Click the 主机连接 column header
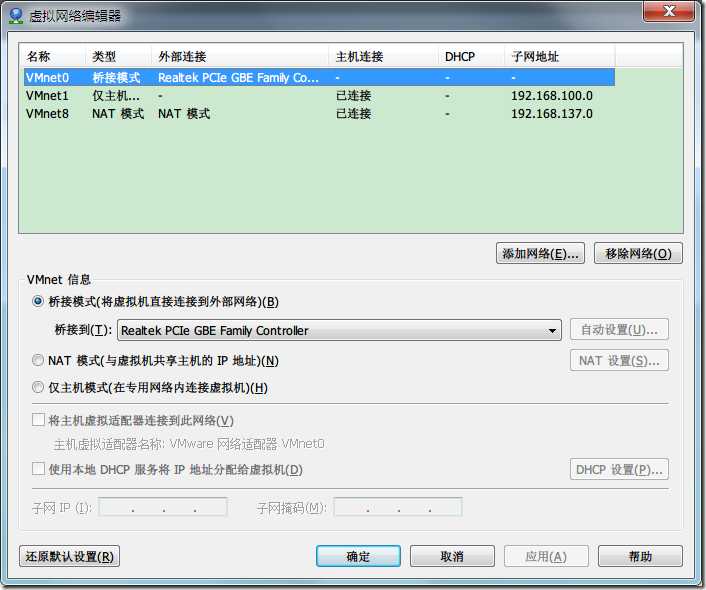This screenshot has height=590, width=706. (384, 56)
